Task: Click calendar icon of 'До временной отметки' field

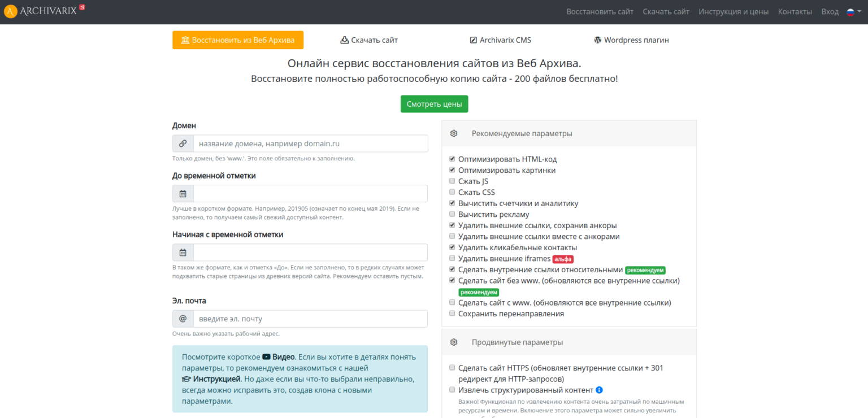Action: click(x=183, y=194)
